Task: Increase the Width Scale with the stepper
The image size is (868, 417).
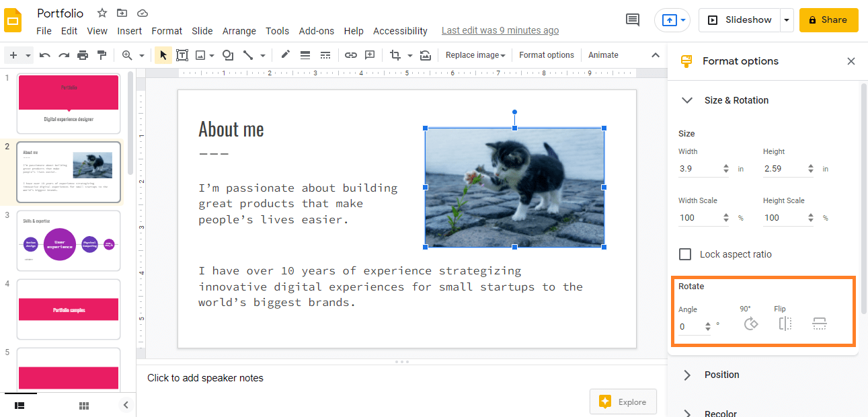Action: pyautogui.click(x=725, y=214)
